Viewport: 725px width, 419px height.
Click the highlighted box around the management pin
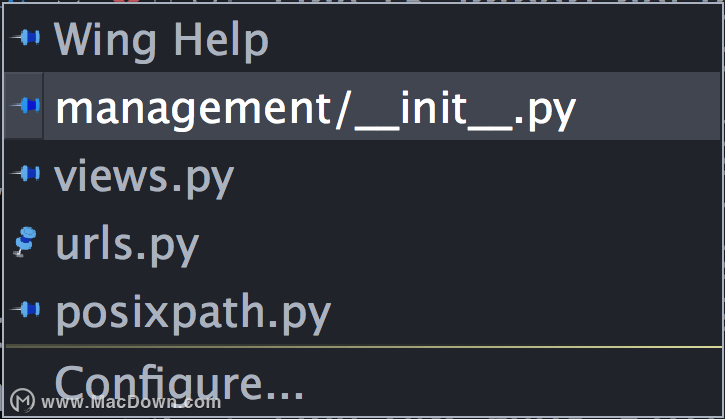(24, 105)
